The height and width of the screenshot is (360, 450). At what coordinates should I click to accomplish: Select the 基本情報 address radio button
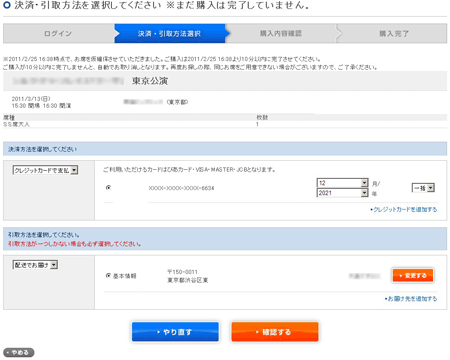[x=108, y=276]
